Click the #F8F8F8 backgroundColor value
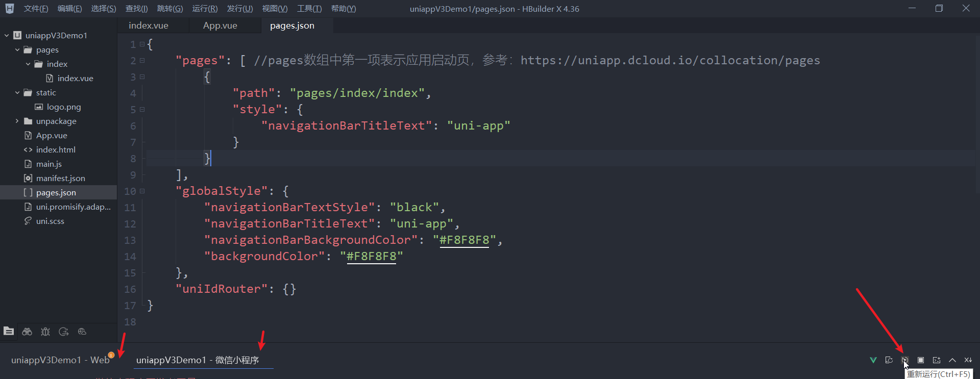This screenshot has height=379, width=980. [x=372, y=256]
